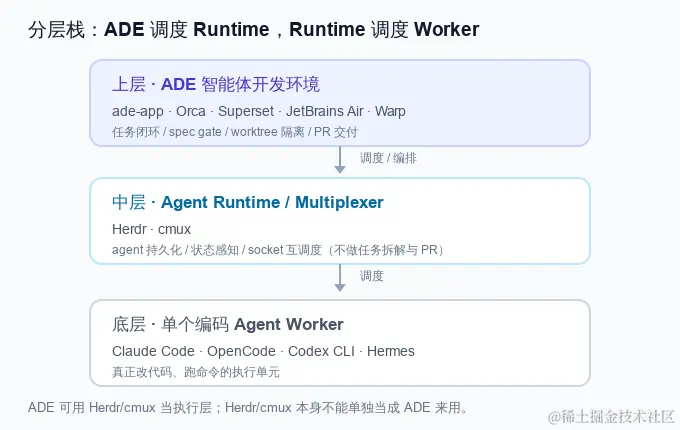Click the arrow labeled 调度 / 编排

coord(340,160)
